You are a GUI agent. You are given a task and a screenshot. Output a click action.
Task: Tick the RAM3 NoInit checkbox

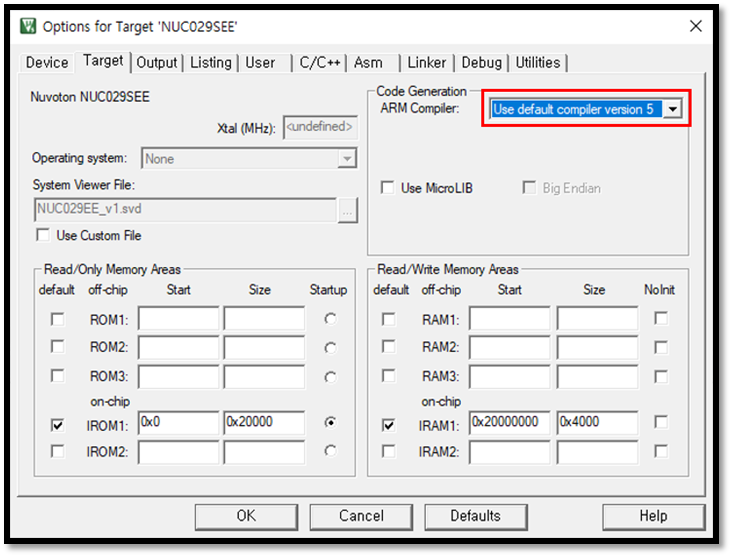click(661, 376)
